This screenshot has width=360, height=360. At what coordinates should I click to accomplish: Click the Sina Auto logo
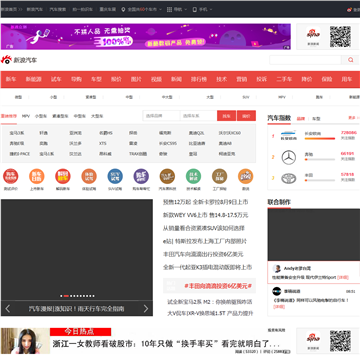point(19,60)
